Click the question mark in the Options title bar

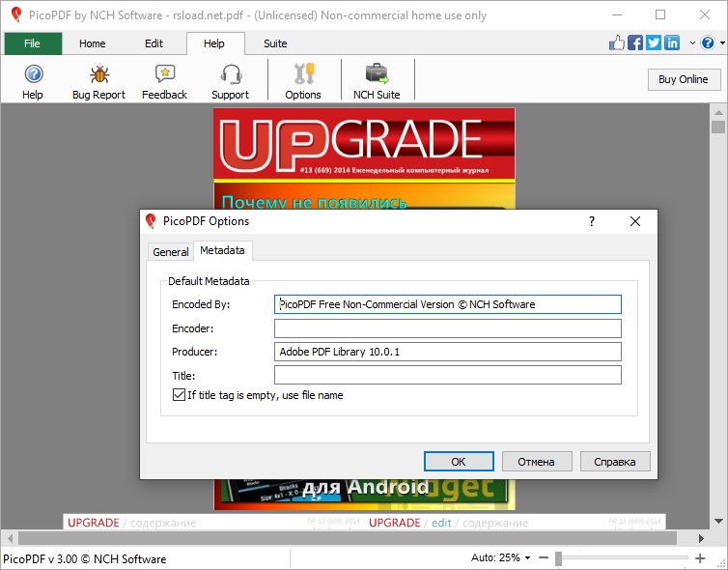(592, 221)
